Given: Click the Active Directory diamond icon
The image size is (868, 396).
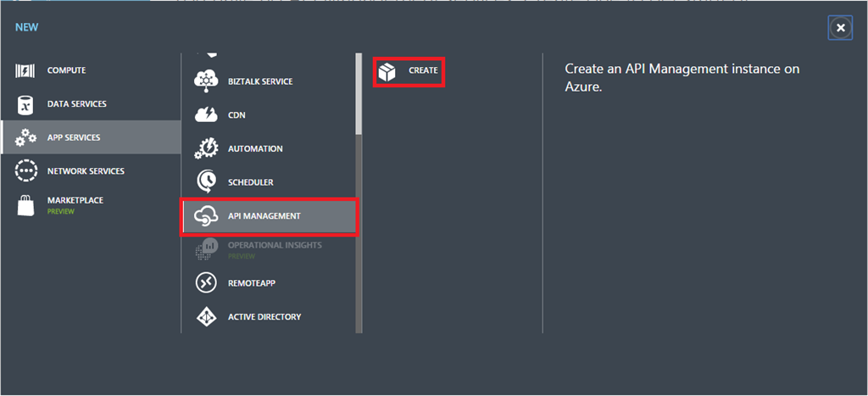Looking at the screenshot, I should click(206, 317).
